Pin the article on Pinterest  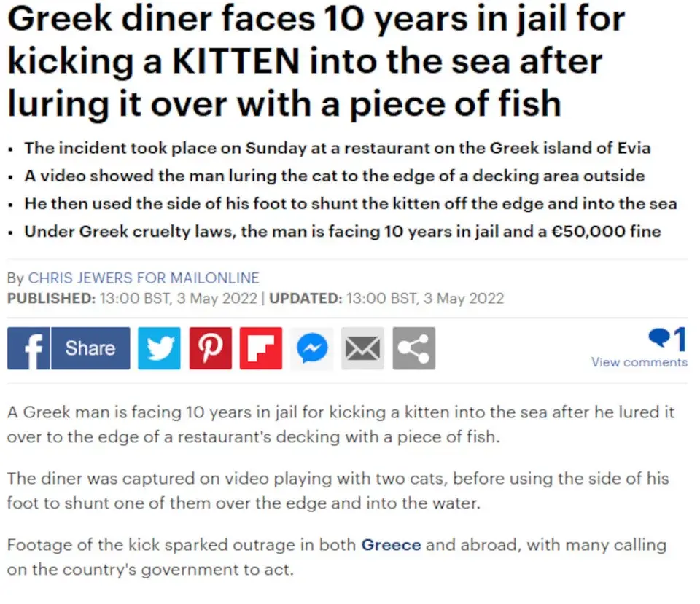pos(210,348)
